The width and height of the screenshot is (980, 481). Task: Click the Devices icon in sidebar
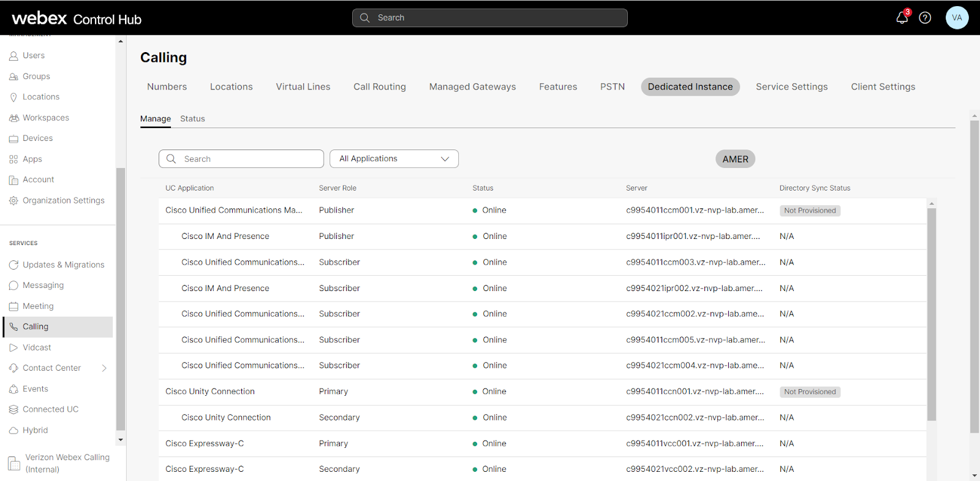[13, 138]
